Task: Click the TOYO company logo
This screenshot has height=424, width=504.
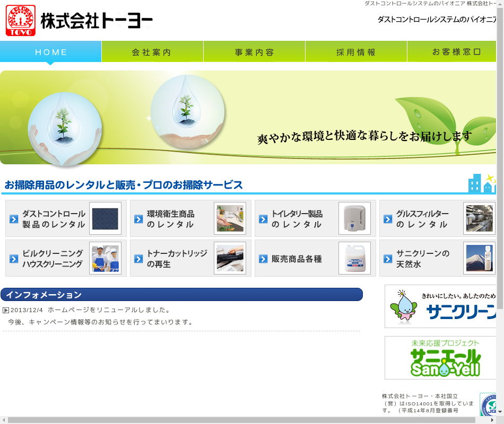Action: 21,21
